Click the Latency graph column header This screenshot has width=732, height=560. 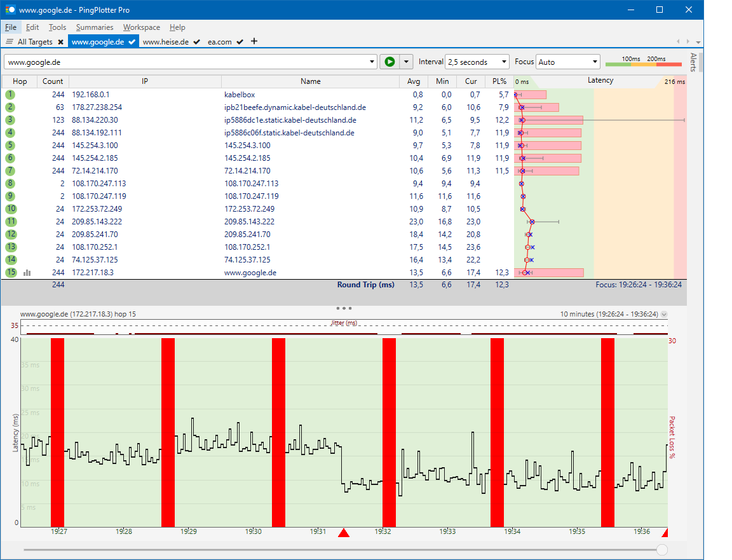point(600,80)
